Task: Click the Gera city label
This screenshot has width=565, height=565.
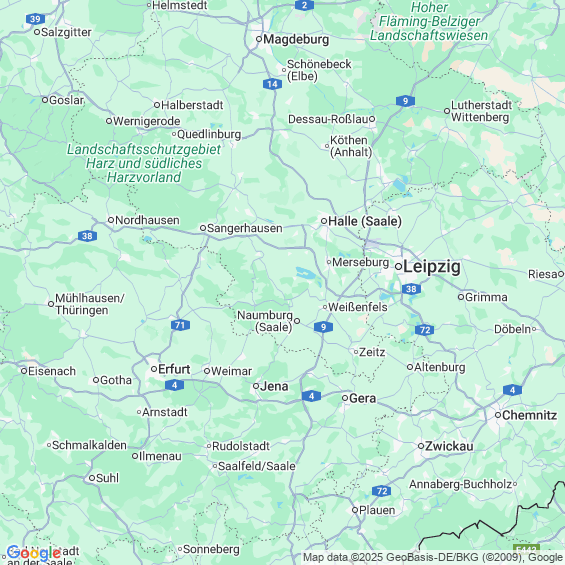Action: click(x=362, y=398)
